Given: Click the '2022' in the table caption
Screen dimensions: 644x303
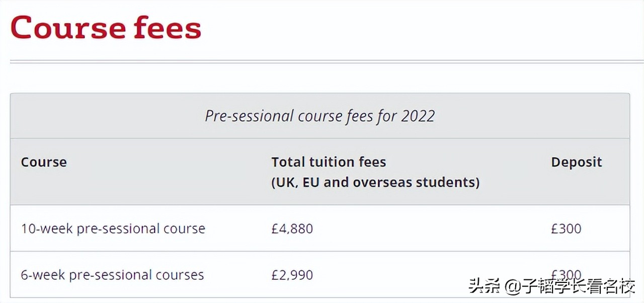Looking at the screenshot, I should click(x=418, y=116).
